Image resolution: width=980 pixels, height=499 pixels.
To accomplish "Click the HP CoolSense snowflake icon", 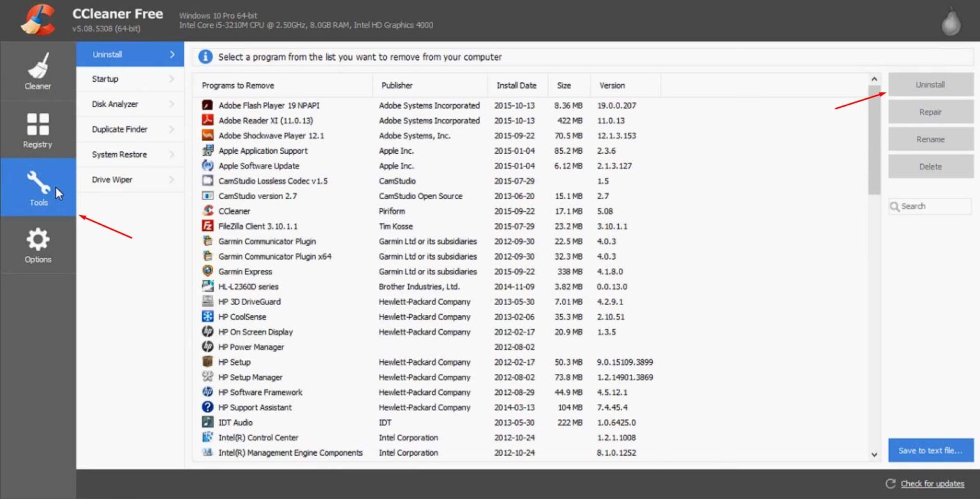I will point(207,317).
